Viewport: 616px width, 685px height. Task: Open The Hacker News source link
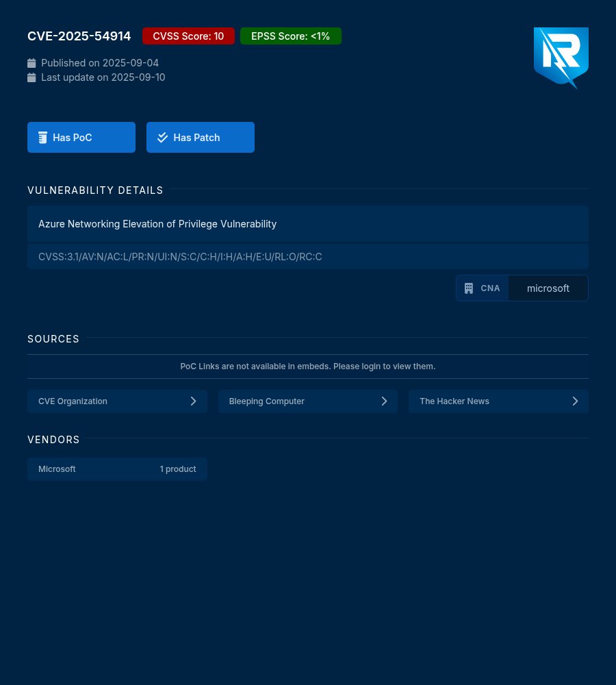(498, 401)
